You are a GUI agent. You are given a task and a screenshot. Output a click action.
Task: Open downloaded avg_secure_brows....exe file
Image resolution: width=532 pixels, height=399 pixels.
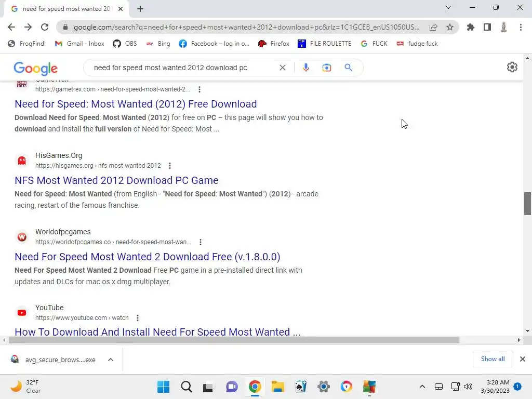(54, 360)
